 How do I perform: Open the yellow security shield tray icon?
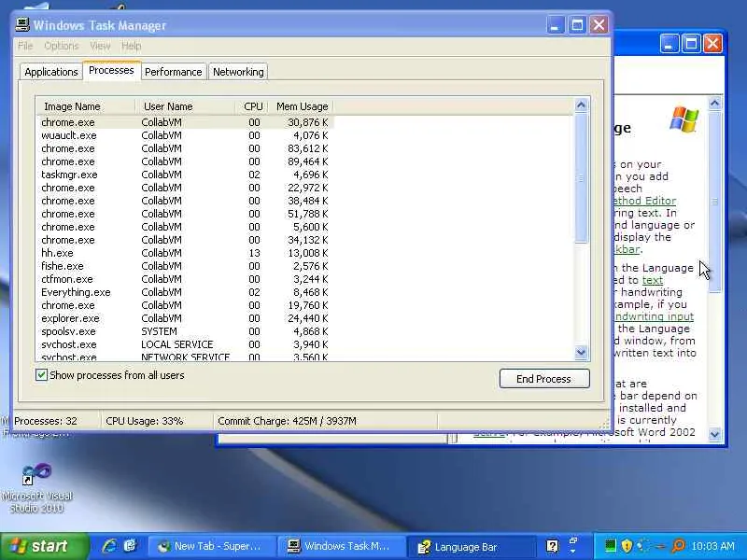click(627, 546)
